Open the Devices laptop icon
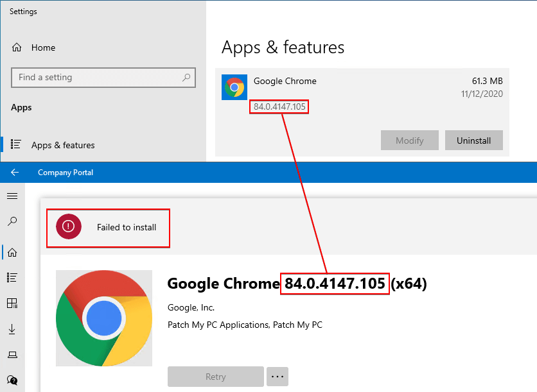 (x=12, y=354)
